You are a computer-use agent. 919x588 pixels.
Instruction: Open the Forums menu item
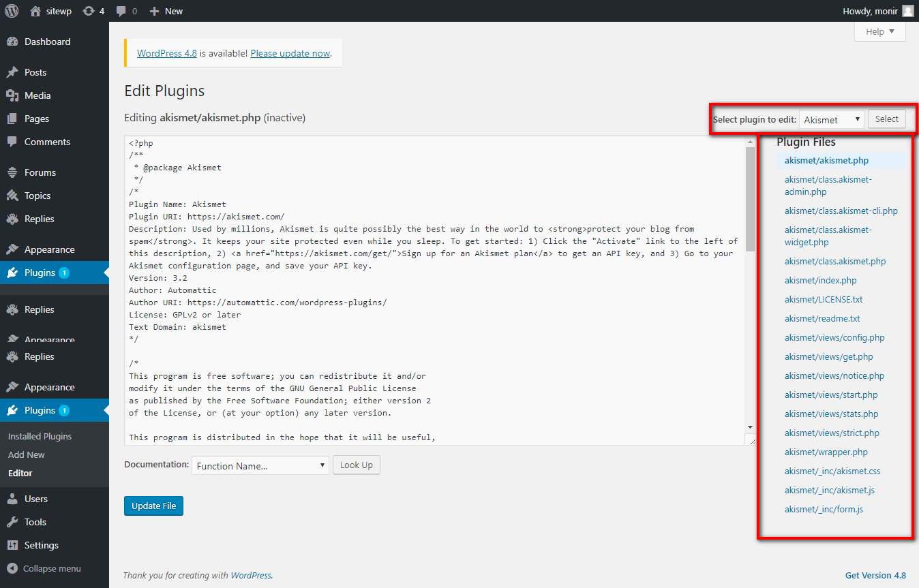55,172
